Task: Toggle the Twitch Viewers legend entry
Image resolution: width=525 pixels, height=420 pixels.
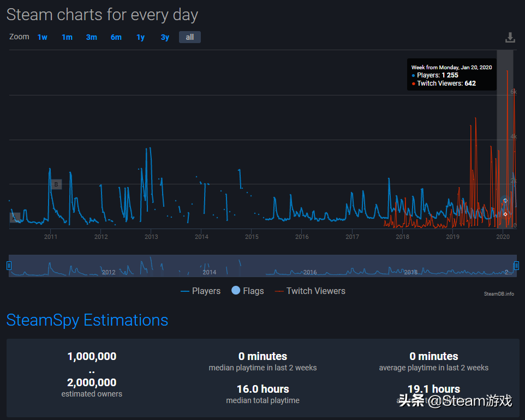Action: 310,291
